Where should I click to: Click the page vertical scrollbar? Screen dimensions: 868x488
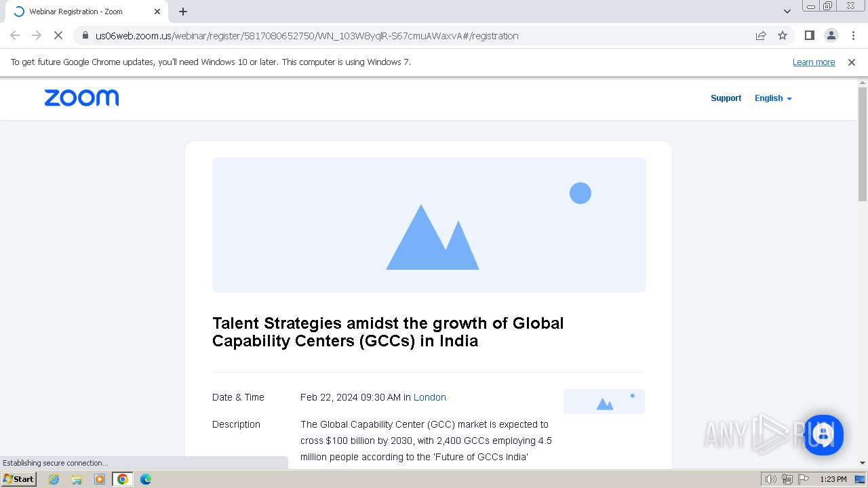863,144
